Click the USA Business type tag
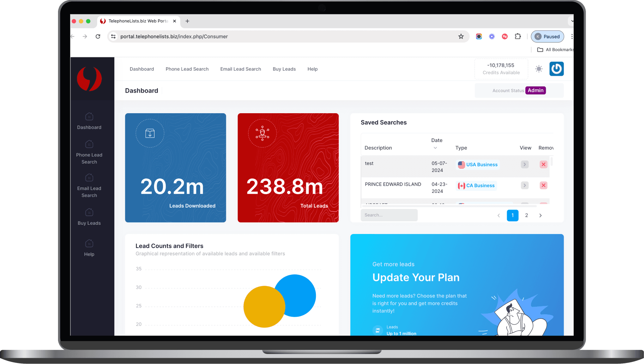Screen dimensions: 644x364 pos(478,165)
